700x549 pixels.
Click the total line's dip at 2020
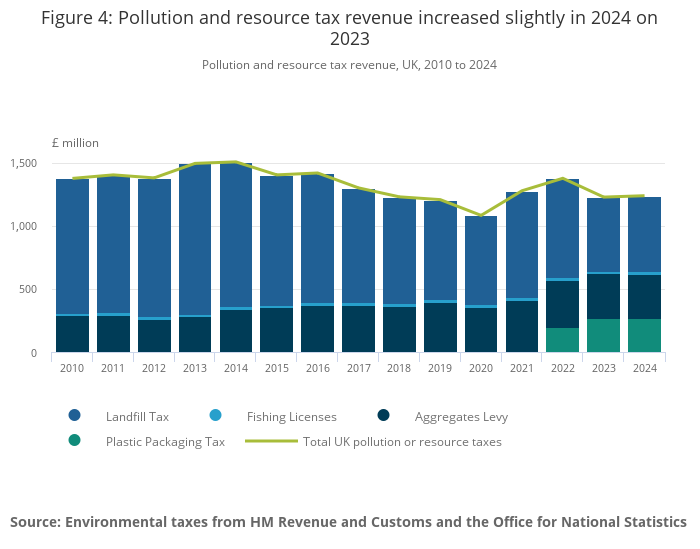[x=480, y=215]
